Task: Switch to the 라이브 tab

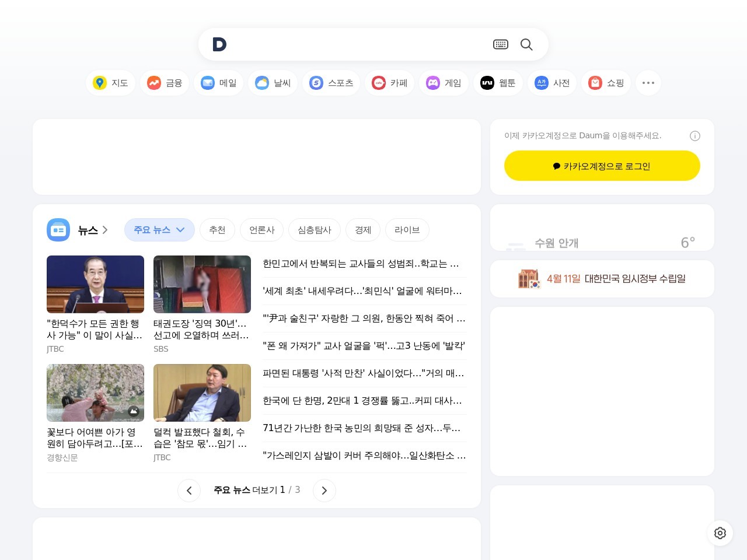Action: [407, 230]
